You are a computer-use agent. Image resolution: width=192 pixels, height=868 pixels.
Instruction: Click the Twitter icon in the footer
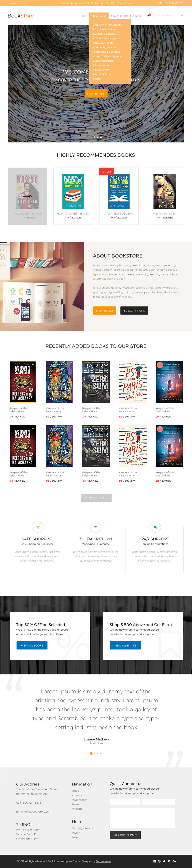click(164, 861)
